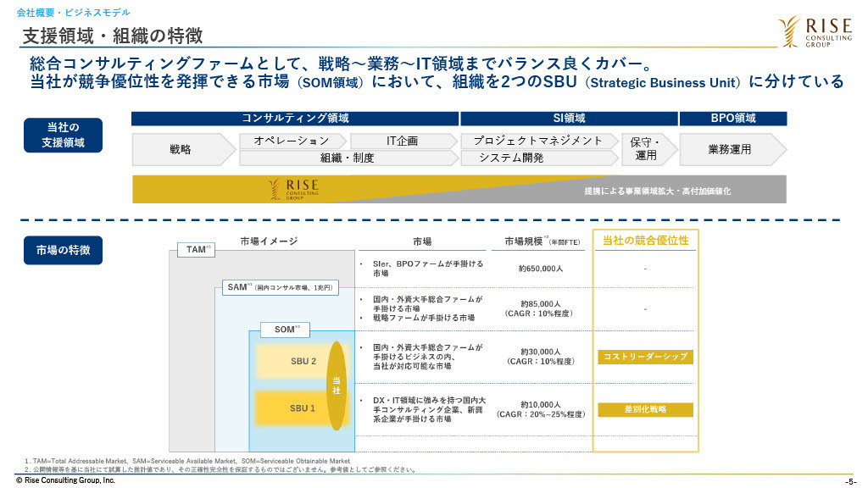Click the 市場イメージ column heading
868x488 pixels.
click(x=269, y=241)
